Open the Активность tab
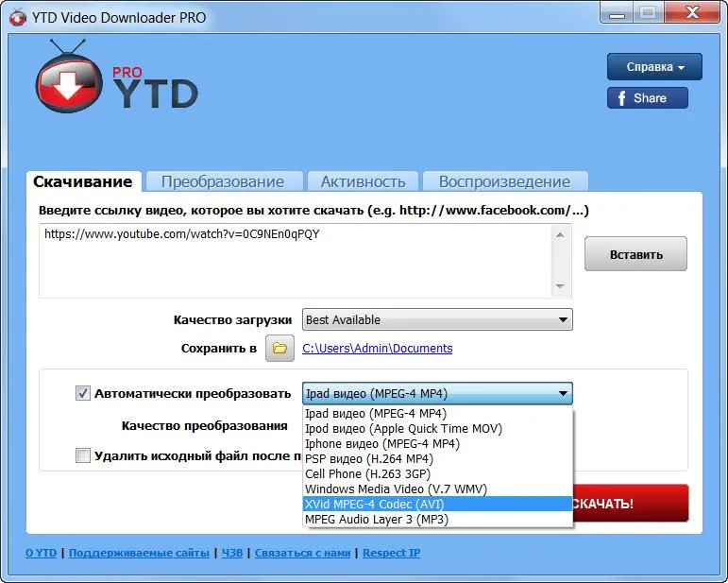728x583 pixels. (x=364, y=181)
